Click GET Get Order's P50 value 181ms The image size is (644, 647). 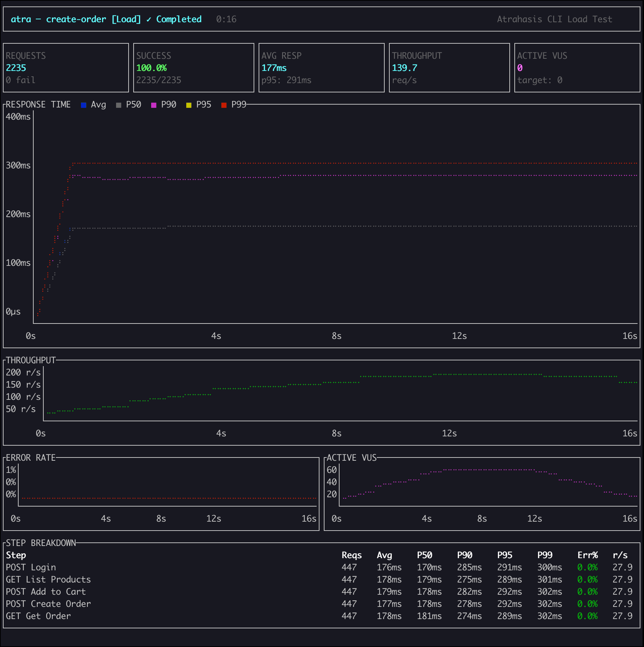(429, 616)
